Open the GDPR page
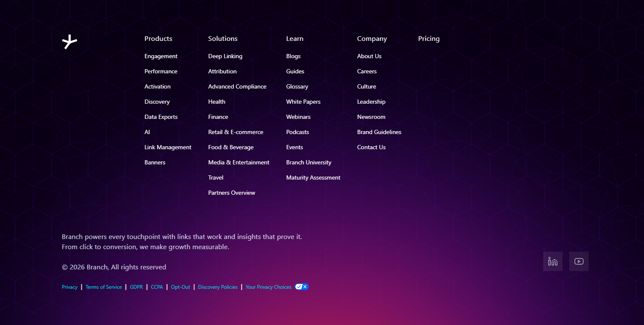 tap(136, 287)
